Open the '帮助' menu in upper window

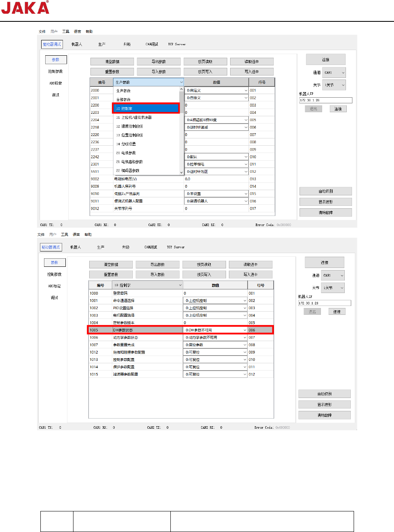coord(89,31)
